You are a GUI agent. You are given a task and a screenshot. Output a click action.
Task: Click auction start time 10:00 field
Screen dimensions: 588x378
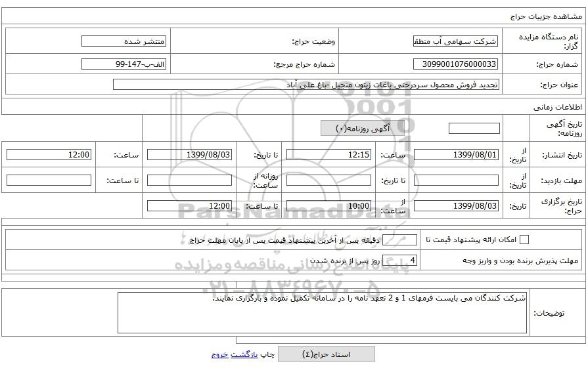[x=328, y=205]
